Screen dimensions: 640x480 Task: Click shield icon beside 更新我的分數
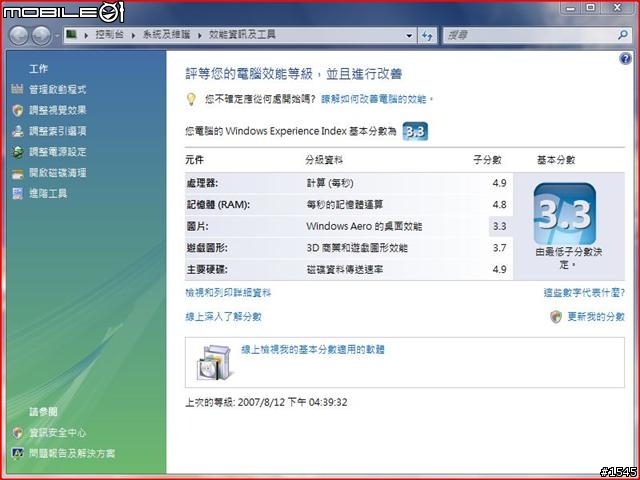(x=556, y=317)
